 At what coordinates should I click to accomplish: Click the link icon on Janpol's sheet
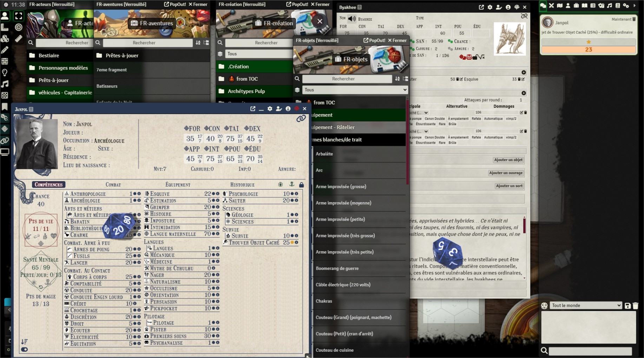pos(301,119)
